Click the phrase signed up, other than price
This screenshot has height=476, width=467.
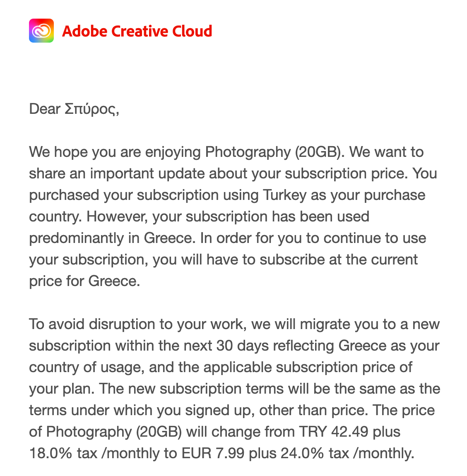click(277, 410)
